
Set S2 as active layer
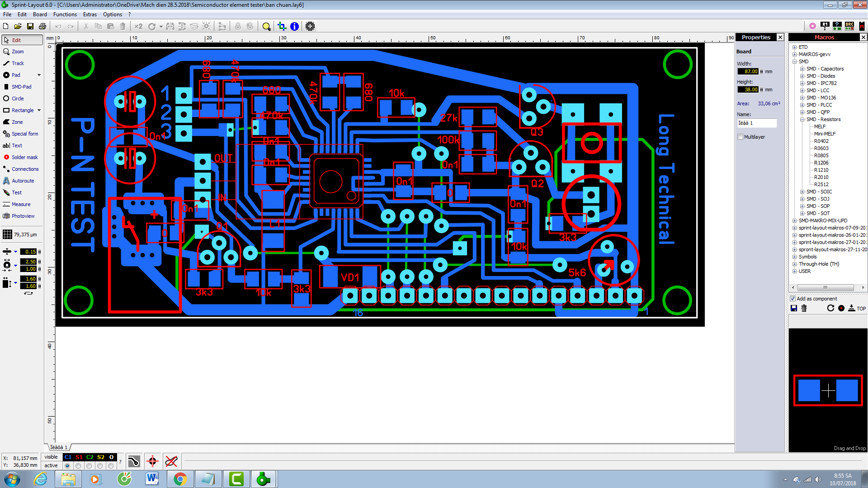coord(100,466)
